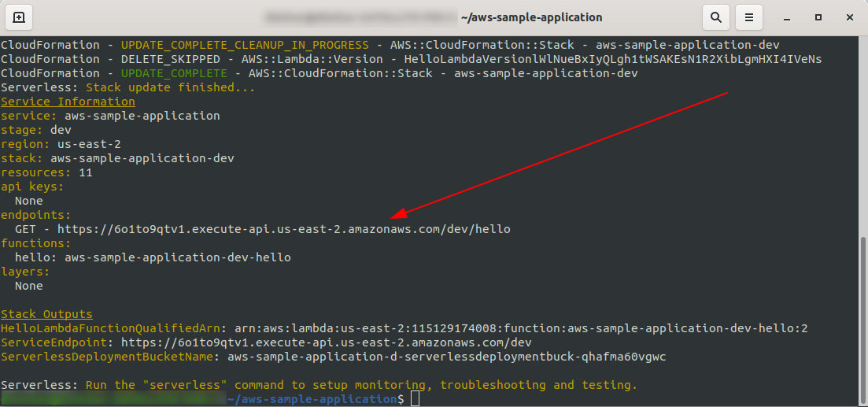Click the search magnifier icon
This screenshot has width=868, height=407.
tap(715, 17)
